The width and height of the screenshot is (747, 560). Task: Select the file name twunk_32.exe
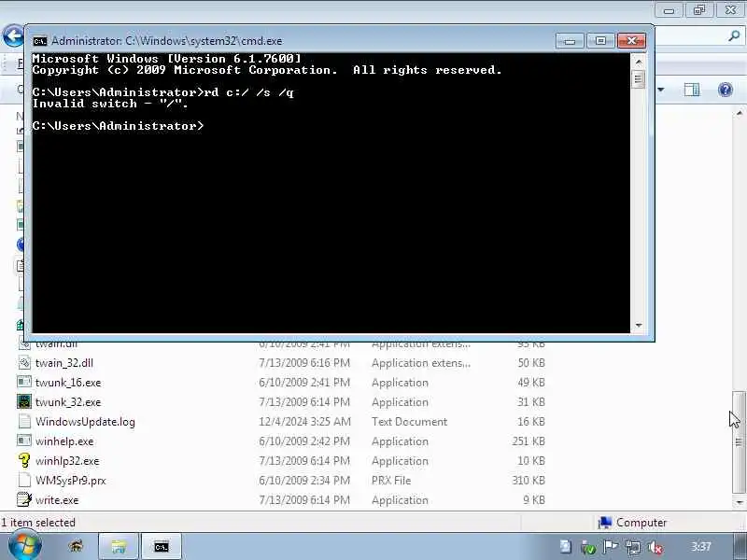(68, 402)
